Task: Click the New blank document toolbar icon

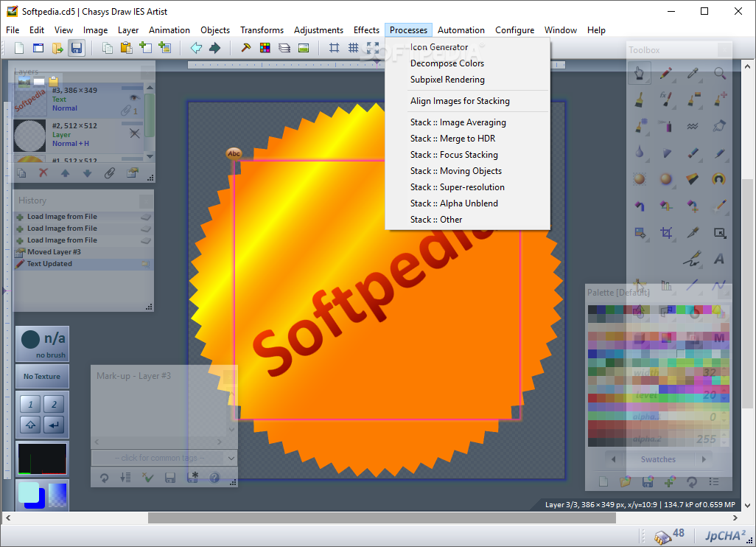Action: click(19, 48)
